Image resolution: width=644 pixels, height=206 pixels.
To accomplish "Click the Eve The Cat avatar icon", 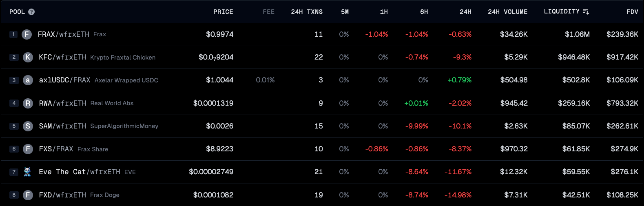I will coord(27,172).
